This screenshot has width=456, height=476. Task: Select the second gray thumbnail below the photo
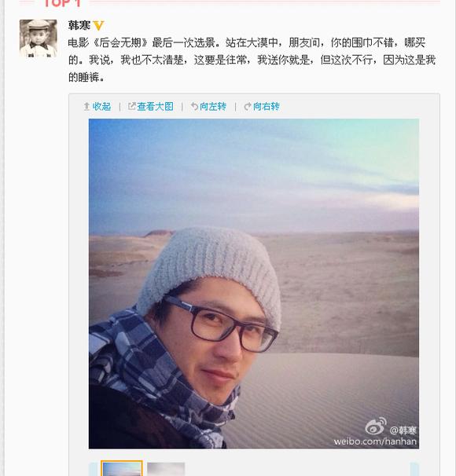(x=166, y=469)
